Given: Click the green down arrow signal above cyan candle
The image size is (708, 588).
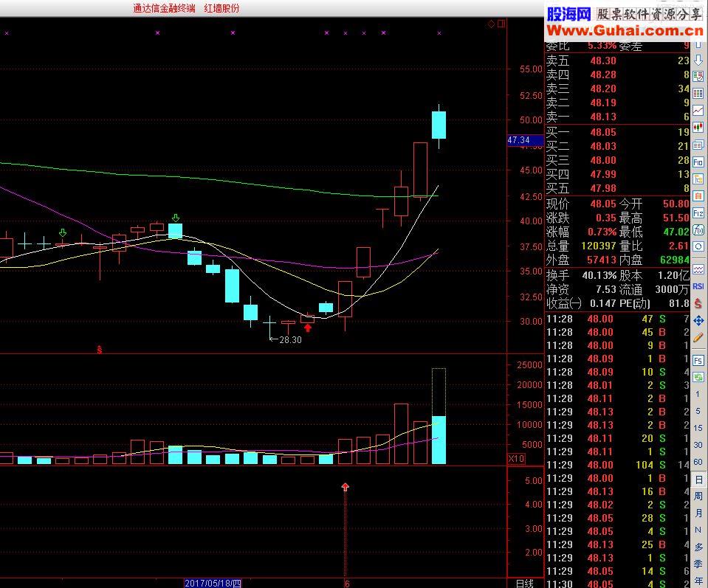Looking at the screenshot, I should click(x=176, y=218).
